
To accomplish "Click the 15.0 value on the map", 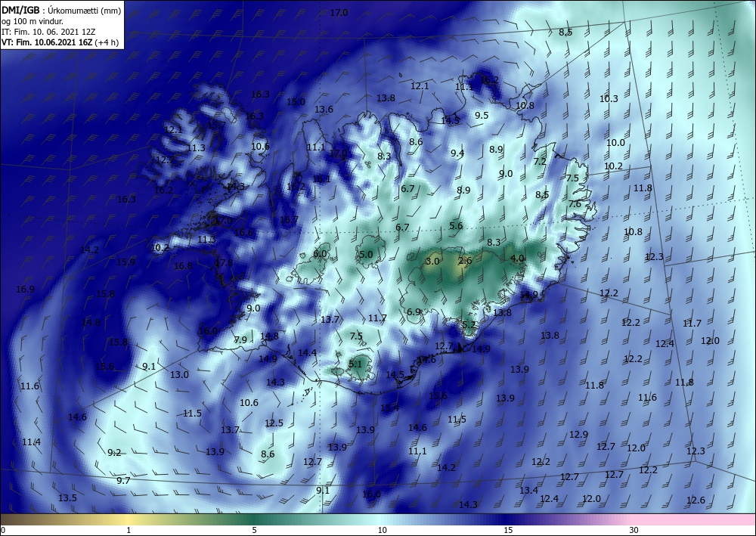I will click(296, 102).
